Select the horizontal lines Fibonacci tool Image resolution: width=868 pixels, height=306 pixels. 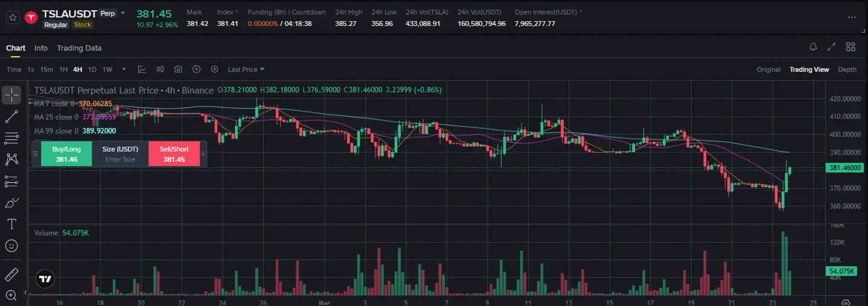(x=11, y=138)
